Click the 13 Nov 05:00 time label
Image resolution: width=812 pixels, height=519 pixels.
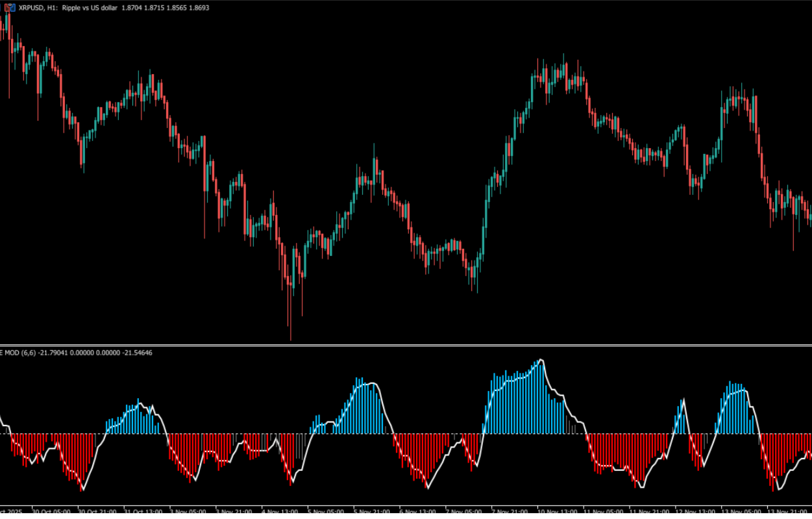[742, 513]
